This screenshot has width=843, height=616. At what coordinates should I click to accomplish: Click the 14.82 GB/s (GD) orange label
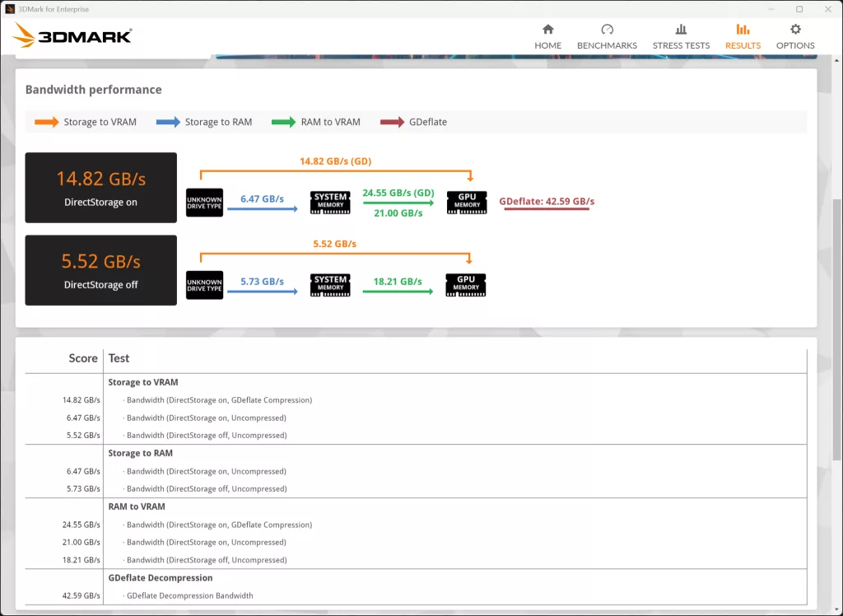tap(336, 161)
